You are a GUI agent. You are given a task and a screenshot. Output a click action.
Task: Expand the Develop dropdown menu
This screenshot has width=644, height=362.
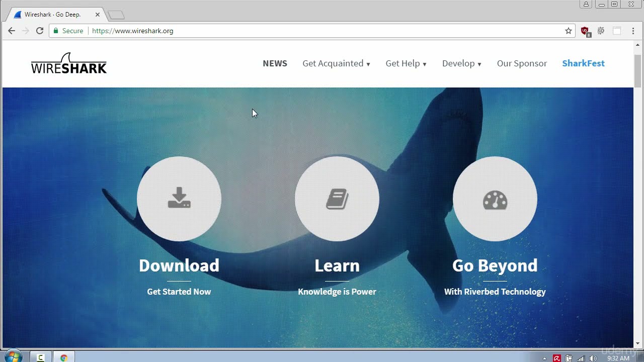462,63
